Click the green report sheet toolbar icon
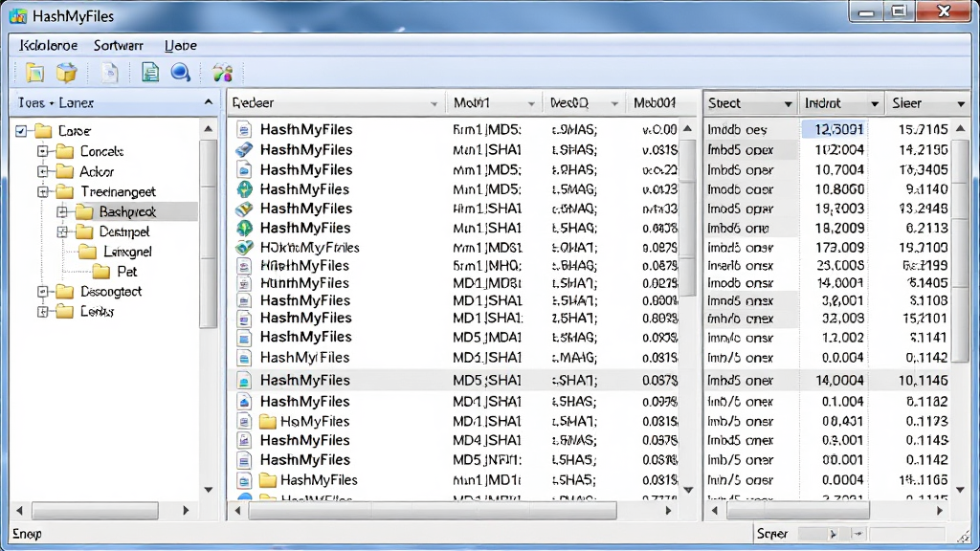 point(150,73)
